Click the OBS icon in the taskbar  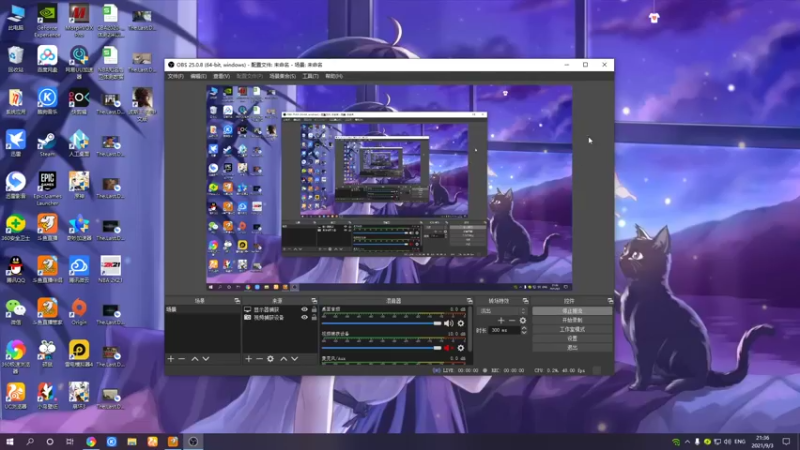tap(193, 441)
